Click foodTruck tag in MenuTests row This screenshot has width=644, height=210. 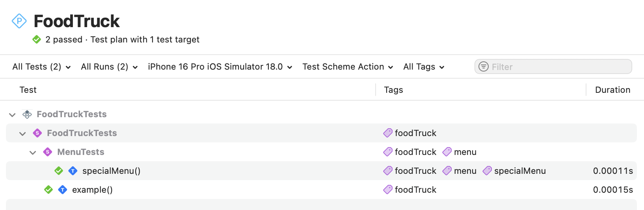[x=410, y=152]
